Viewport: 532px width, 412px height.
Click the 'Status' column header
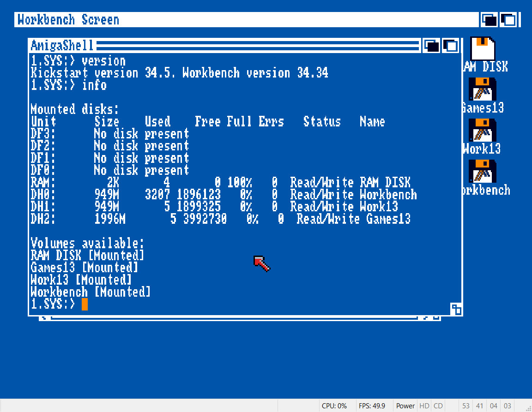(322, 121)
